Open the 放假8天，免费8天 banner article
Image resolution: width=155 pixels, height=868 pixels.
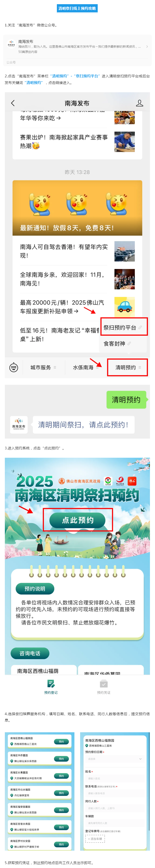(x=77, y=208)
